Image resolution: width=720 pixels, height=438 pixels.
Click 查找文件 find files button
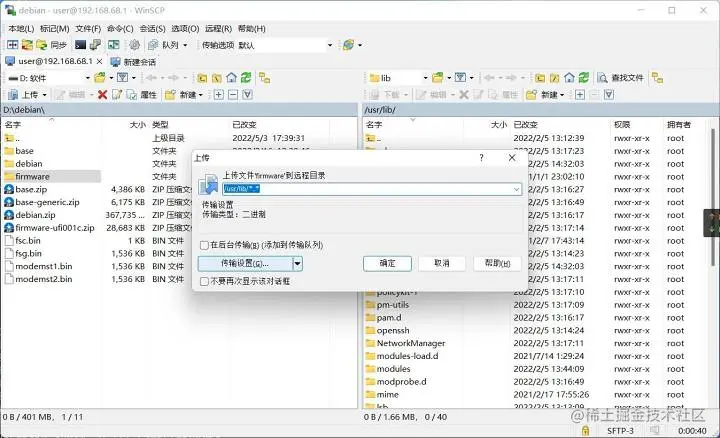click(x=621, y=78)
